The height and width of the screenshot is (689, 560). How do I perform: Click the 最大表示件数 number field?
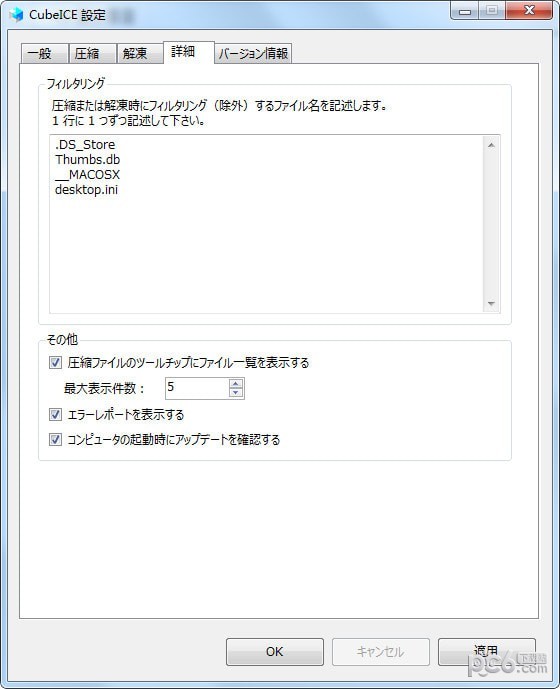coord(197,388)
